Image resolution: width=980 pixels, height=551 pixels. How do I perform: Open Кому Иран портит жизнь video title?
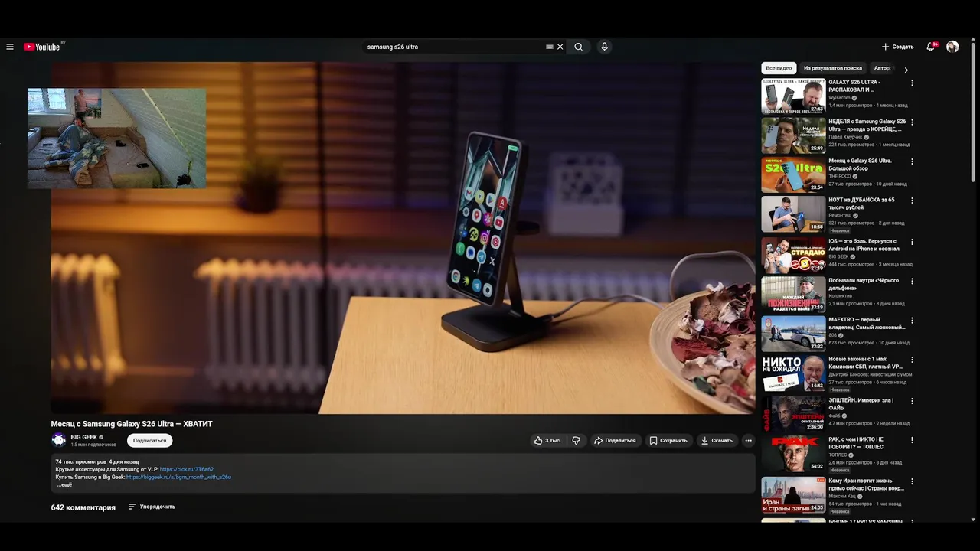coord(867,485)
